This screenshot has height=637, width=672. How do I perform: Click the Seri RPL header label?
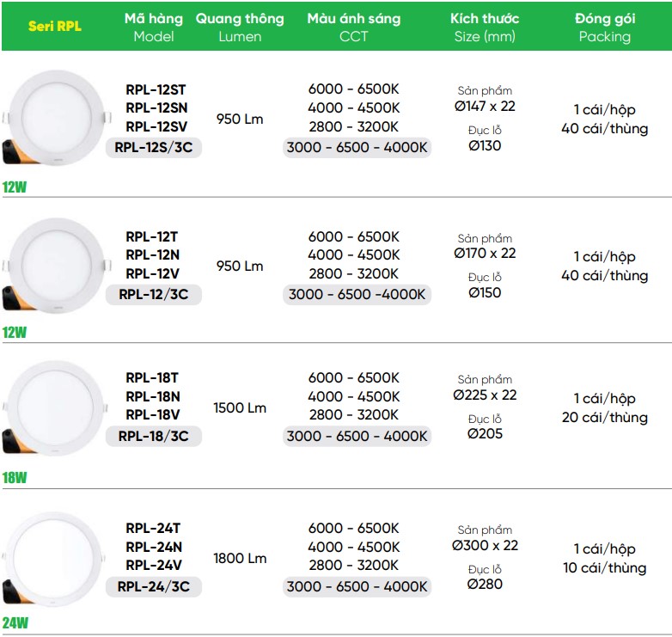(54, 26)
